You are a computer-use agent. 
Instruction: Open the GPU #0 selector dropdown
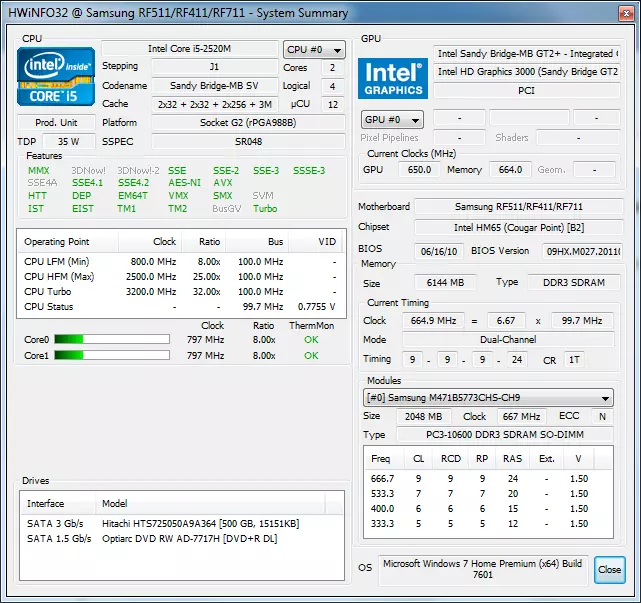(392, 120)
